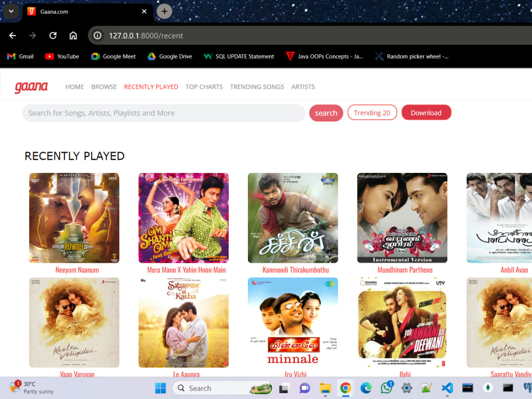Click the red search button
Viewport: 532px width, 399px height.
coord(326,113)
